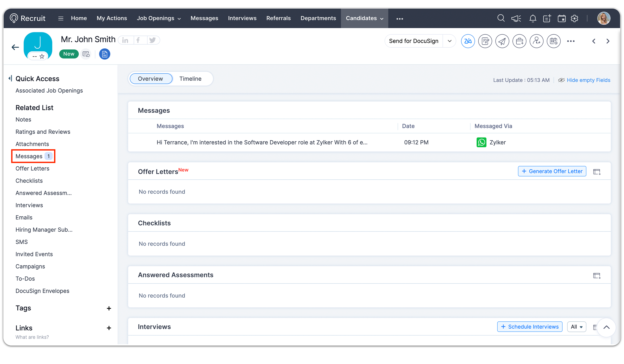Open the notifications bell
The image size is (624, 364).
click(x=533, y=18)
